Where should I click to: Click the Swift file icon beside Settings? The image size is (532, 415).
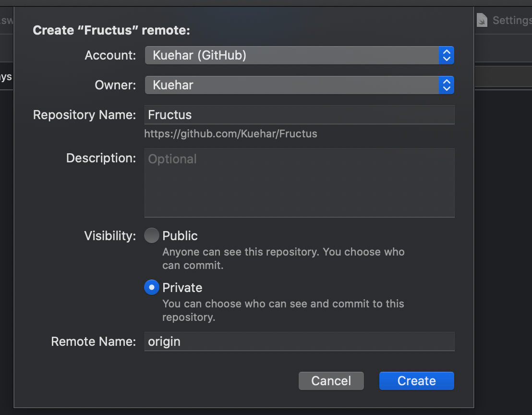click(482, 20)
